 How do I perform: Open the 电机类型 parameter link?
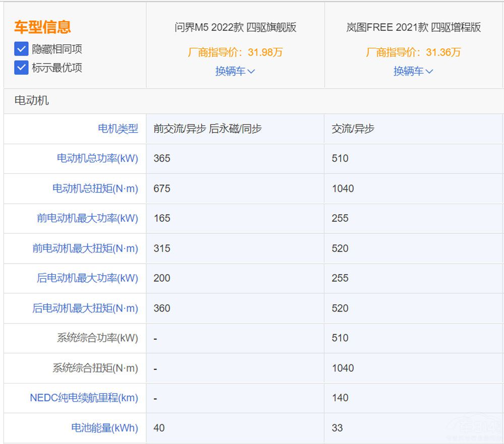coord(117,129)
